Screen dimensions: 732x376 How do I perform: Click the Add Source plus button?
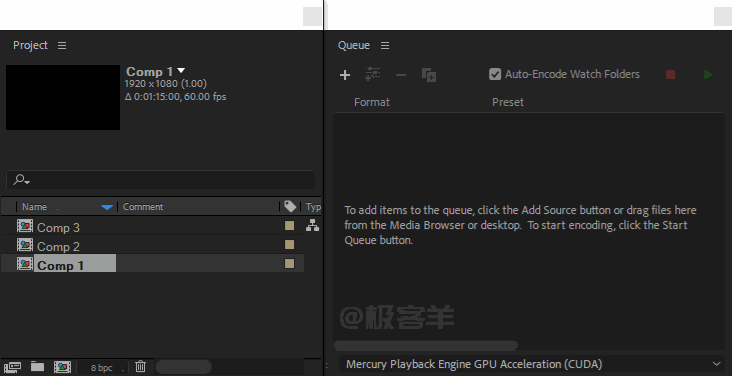point(345,75)
